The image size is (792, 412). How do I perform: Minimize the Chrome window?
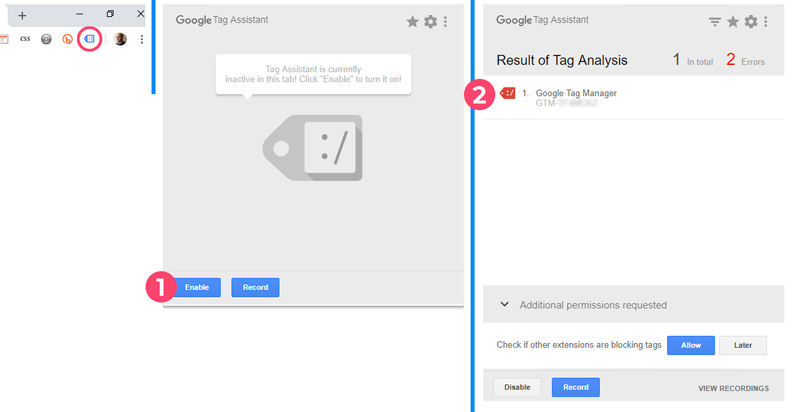(79, 14)
